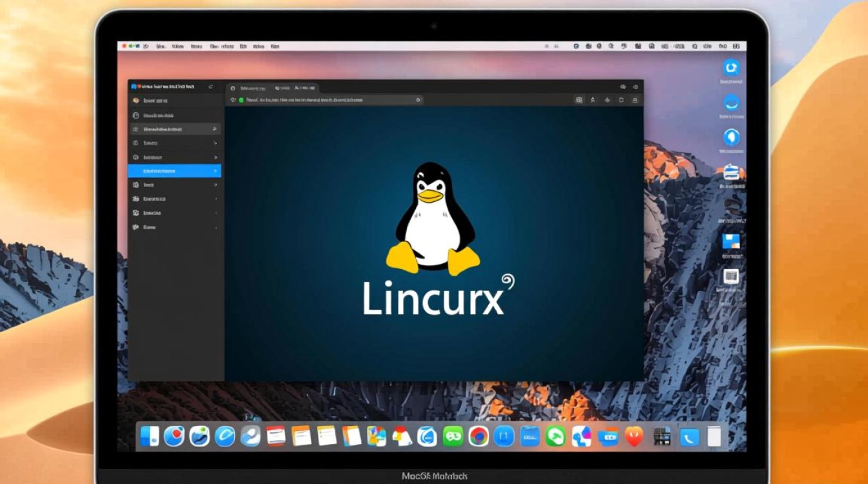Screen dimensions: 868x484
Task: Expand the sidebar row with the right-pointing arrow
Action: [215, 157]
